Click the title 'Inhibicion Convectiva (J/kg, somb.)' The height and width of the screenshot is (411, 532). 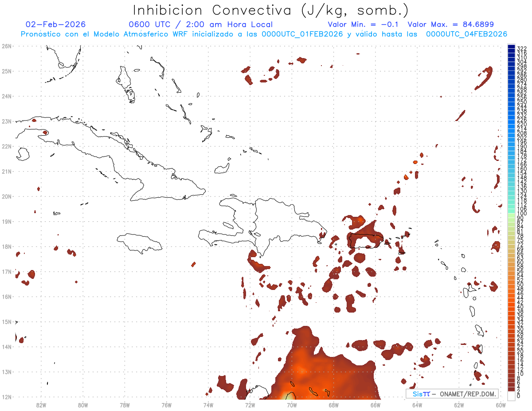coord(270,10)
